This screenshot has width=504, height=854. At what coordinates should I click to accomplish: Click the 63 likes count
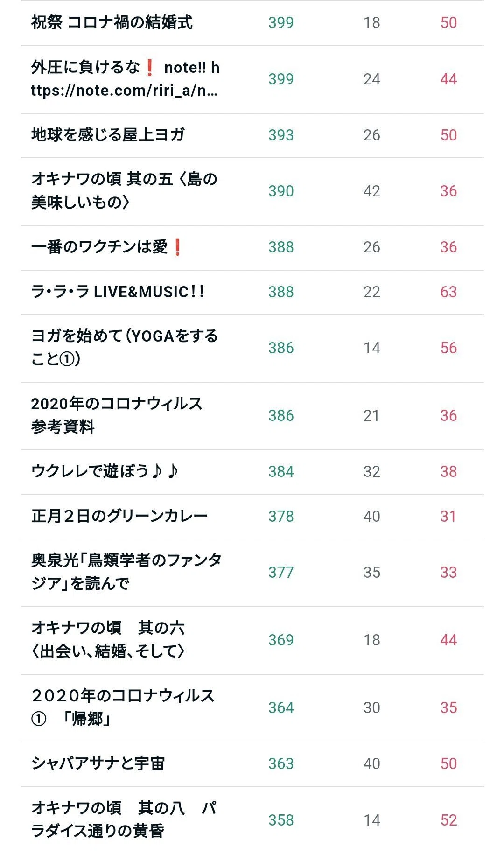coord(448,292)
